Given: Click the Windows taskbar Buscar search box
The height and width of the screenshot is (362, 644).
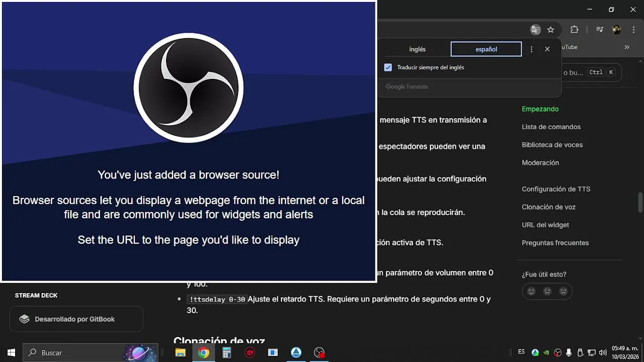Looking at the screenshot, I should coord(91,353).
